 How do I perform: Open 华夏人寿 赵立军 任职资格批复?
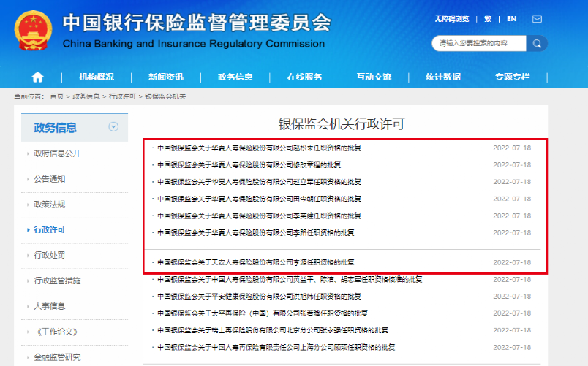[x=259, y=182]
